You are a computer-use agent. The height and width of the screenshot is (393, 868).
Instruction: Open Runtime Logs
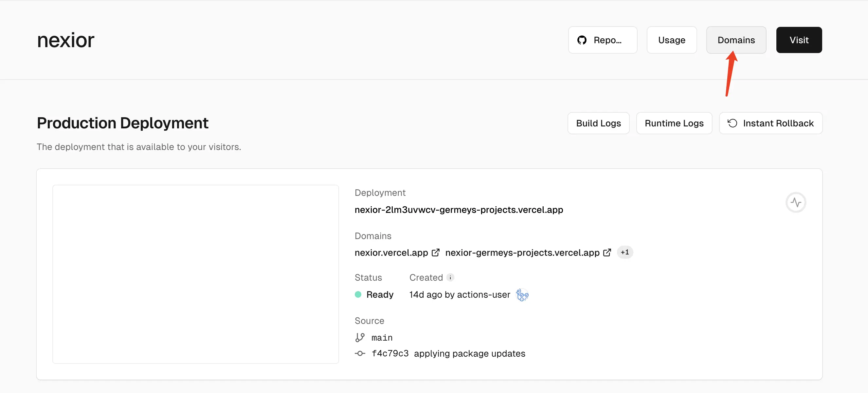[x=674, y=123]
